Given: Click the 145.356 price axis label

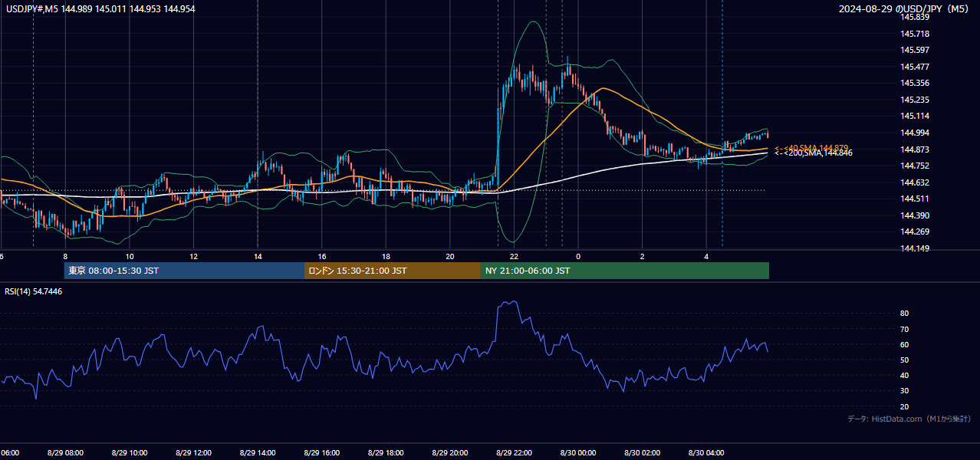Looking at the screenshot, I should (915, 83).
